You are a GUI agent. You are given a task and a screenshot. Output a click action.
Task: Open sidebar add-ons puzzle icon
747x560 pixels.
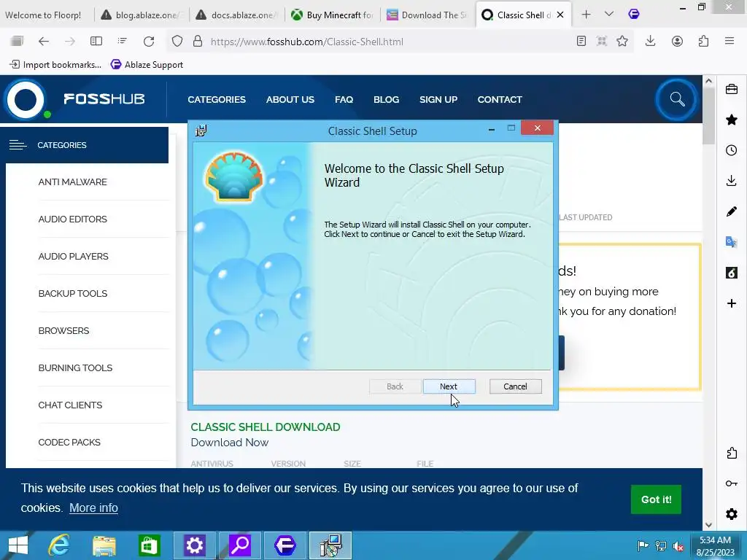(x=732, y=453)
